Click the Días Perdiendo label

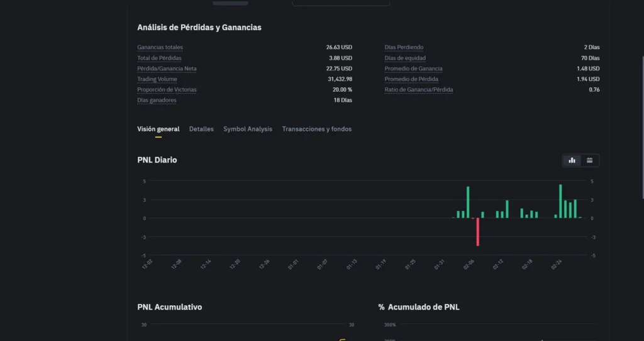[x=404, y=47]
